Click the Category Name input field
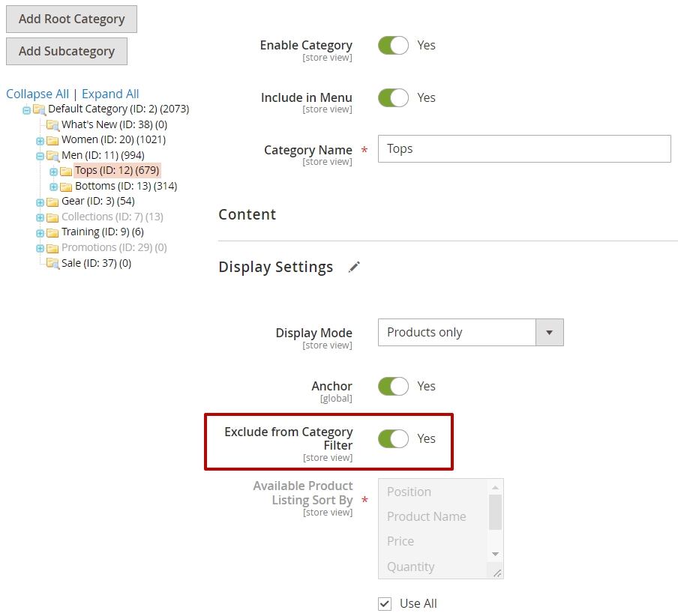 pos(524,149)
